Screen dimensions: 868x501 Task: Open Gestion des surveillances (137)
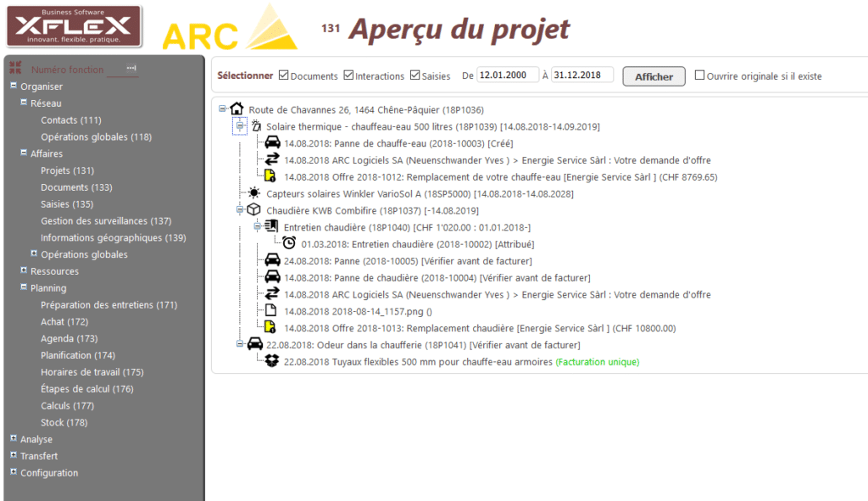click(x=106, y=221)
